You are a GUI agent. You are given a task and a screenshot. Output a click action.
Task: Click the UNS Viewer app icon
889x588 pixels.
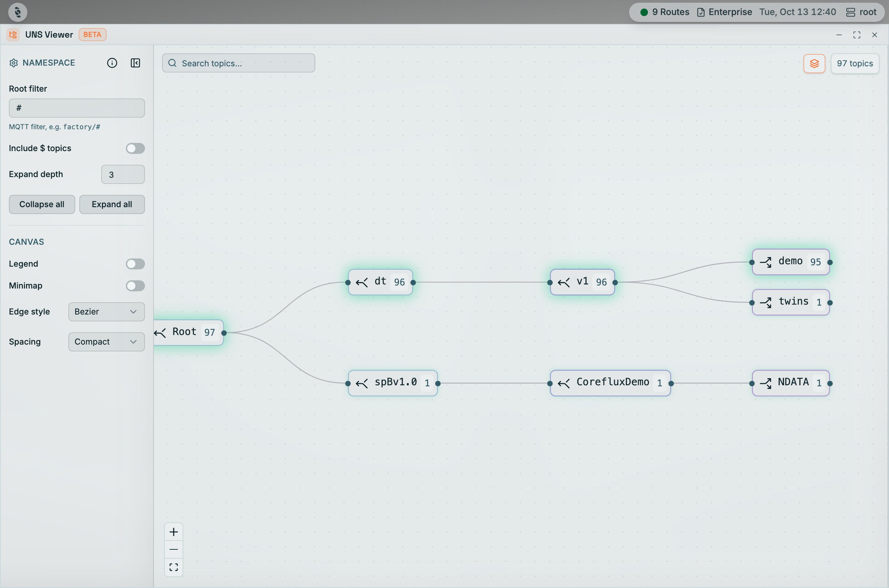point(13,35)
